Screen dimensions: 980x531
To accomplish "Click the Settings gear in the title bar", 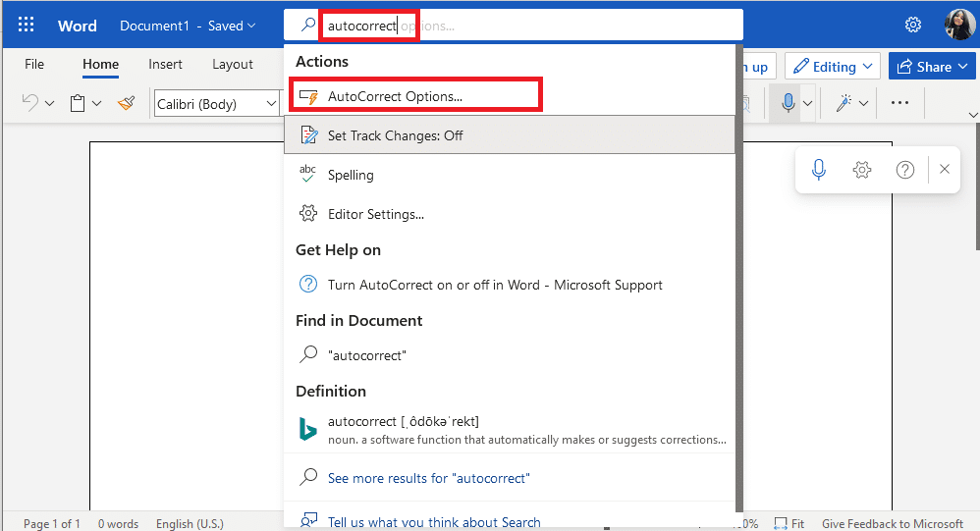I will [x=913, y=25].
